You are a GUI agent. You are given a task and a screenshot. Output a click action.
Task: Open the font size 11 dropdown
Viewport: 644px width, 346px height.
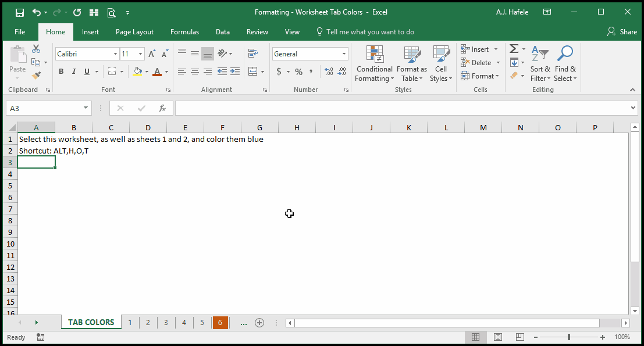140,53
